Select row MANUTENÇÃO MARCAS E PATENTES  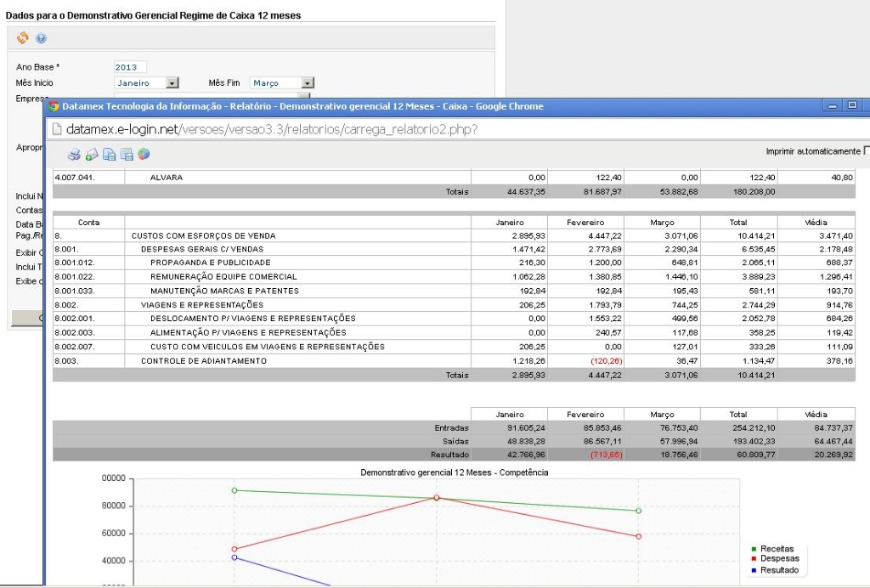454,291
